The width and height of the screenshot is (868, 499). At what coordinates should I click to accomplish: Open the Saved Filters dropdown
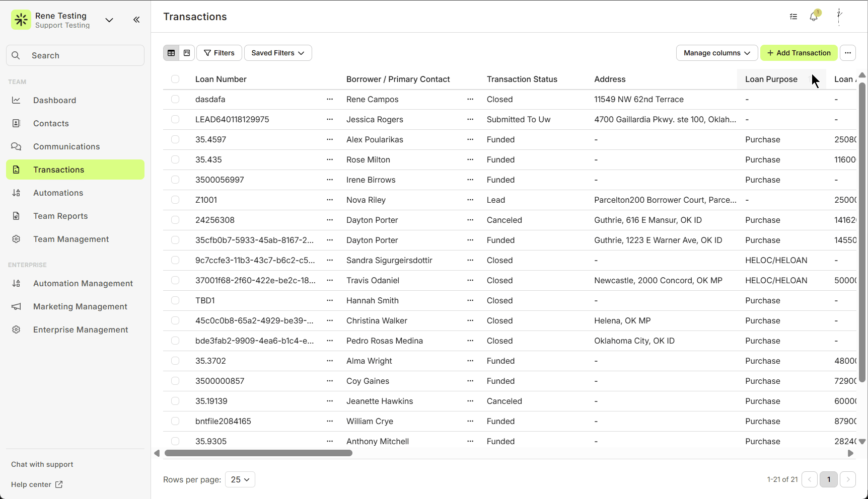click(277, 52)
